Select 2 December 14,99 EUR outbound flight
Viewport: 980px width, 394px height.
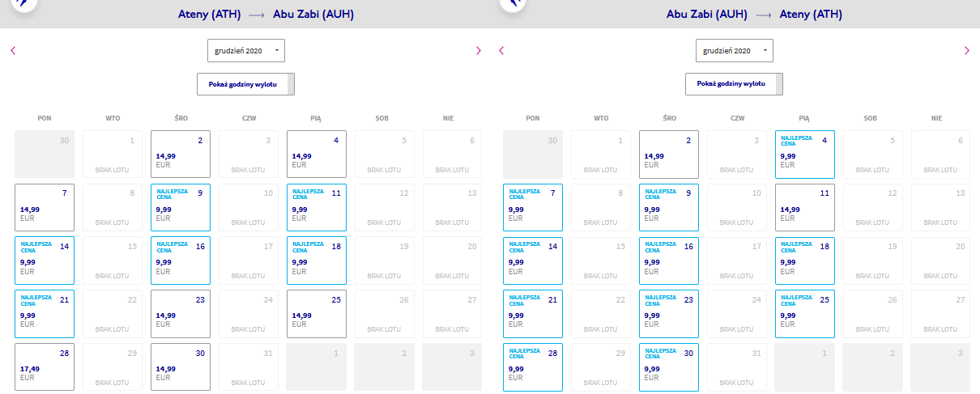pos(181,154)
